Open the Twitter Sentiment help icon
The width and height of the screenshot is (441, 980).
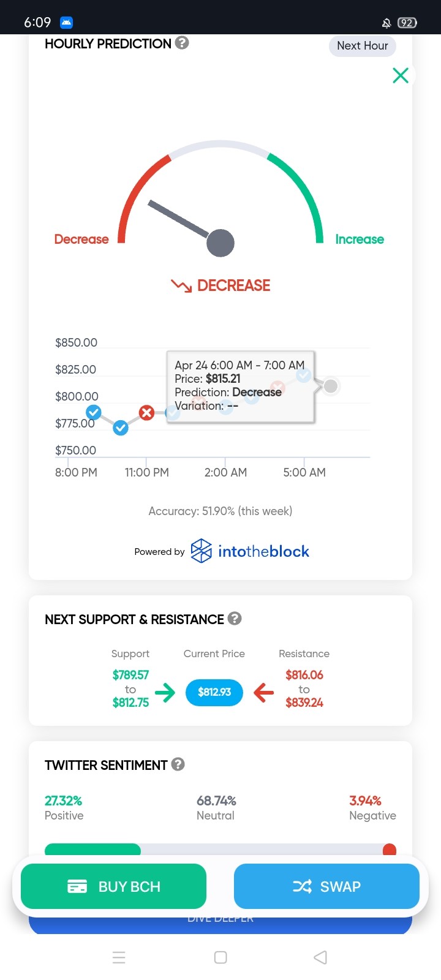[x=178, y=764]
